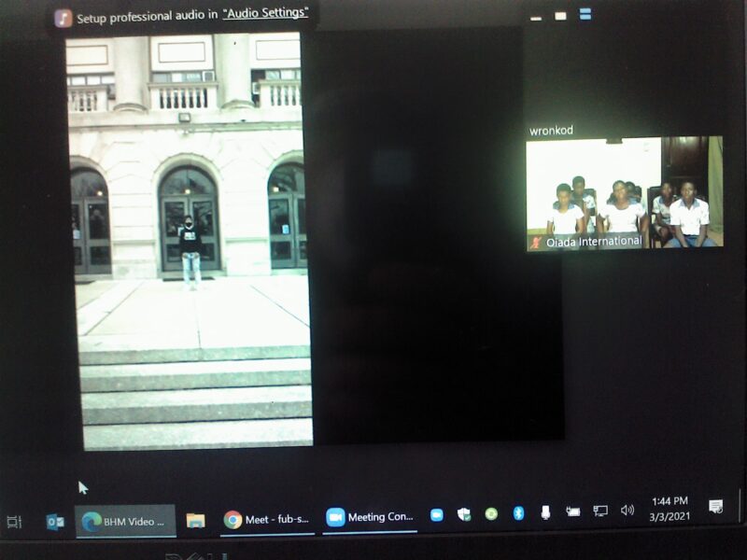Open clock showing 1:44 PM

tap(669, 509)
